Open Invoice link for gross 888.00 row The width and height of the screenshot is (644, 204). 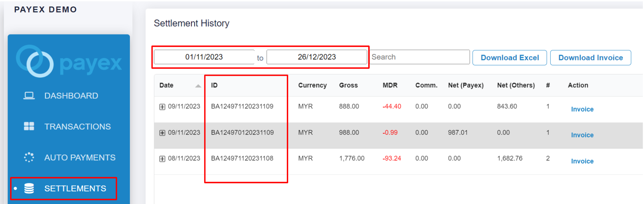click(582, 109)
